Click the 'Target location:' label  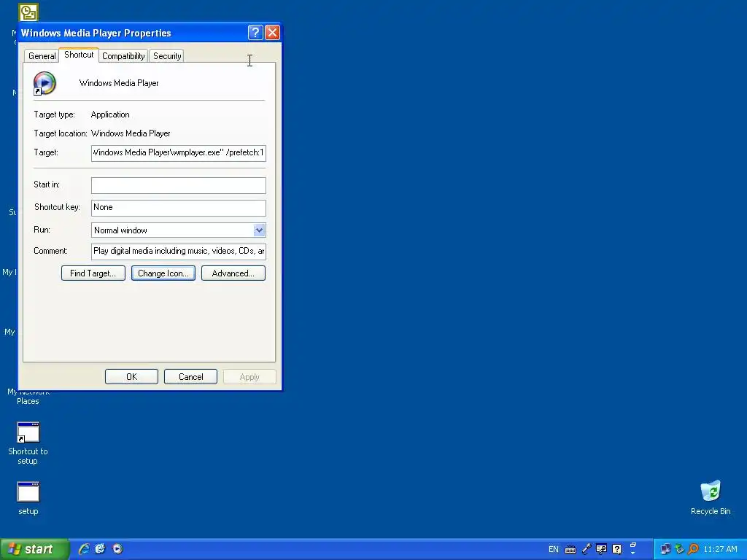[61, 134]
